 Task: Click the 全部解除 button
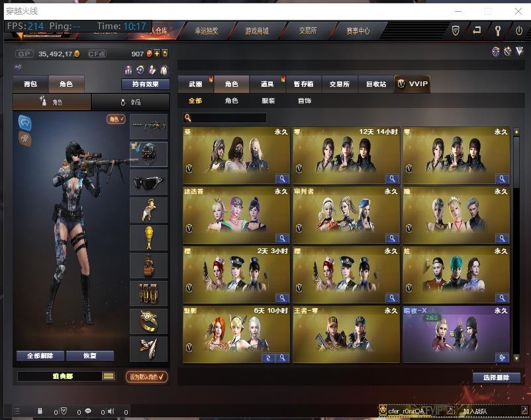pyautogui.click(x=40, y=356)
